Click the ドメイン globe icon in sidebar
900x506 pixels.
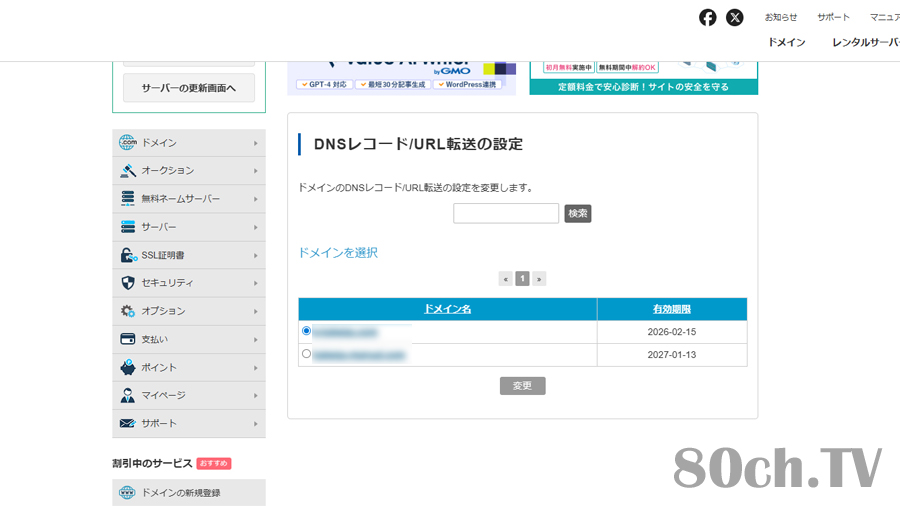127,142
